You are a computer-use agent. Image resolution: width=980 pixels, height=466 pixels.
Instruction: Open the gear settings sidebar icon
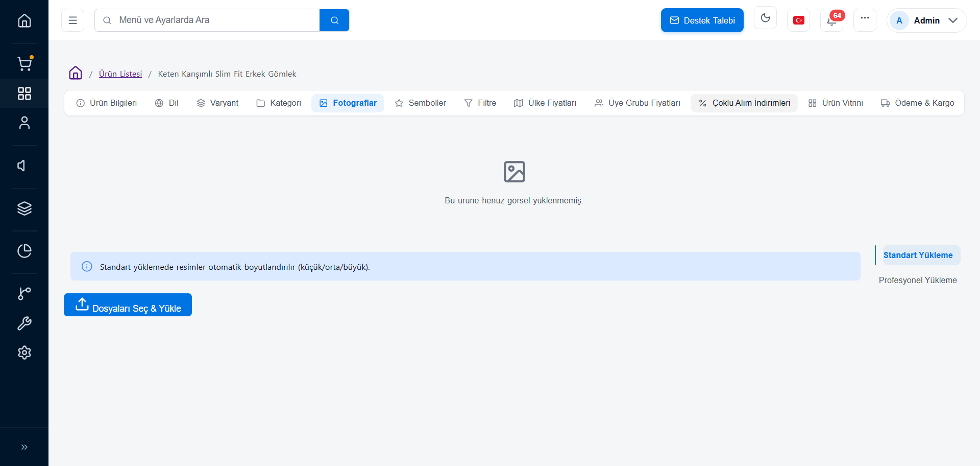point(24,353)
